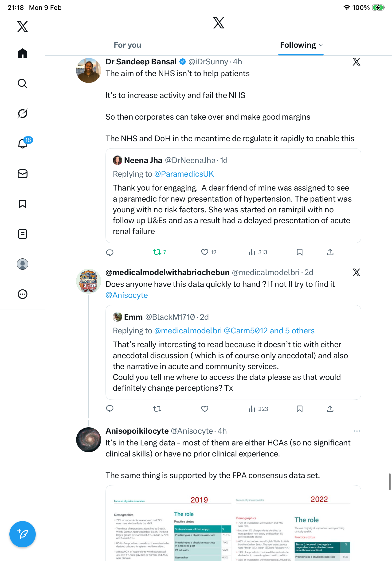Like Dr Sandeep Bansal's post
The image size is (392, 561).
point(204,252)
